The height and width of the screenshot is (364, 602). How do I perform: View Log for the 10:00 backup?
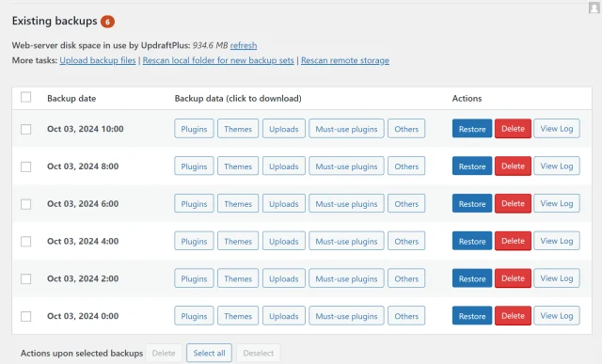click(x=557, y=129)
